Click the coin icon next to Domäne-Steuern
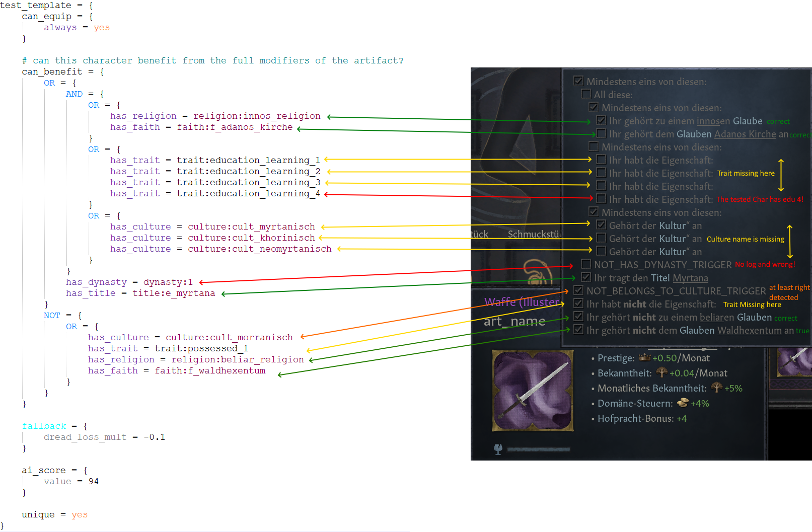Viewport: 812px width, 532px height. 683,403
